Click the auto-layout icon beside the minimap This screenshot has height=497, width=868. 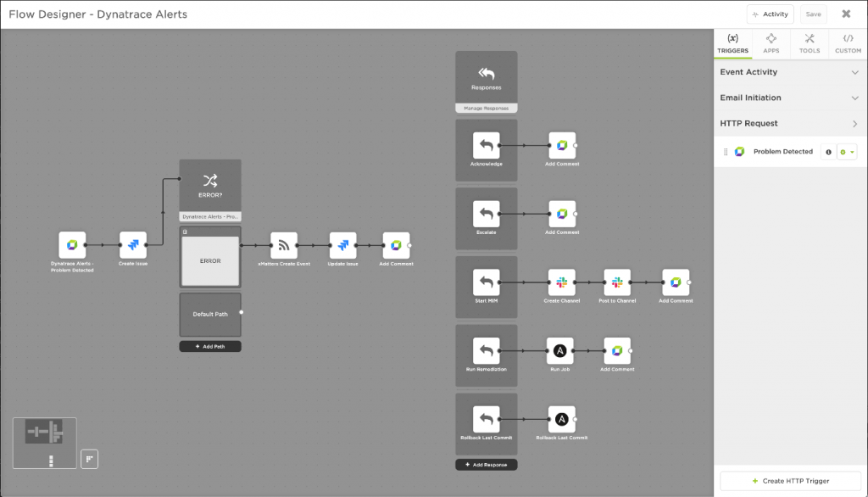point(89,459)
